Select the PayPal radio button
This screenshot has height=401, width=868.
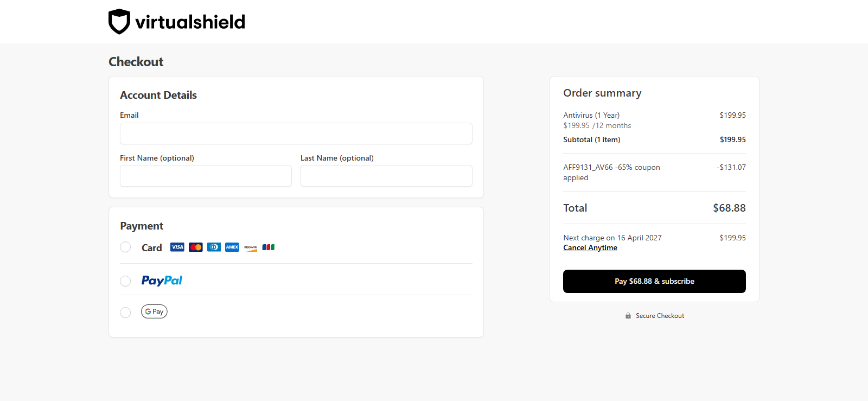[x=125, y=281]
